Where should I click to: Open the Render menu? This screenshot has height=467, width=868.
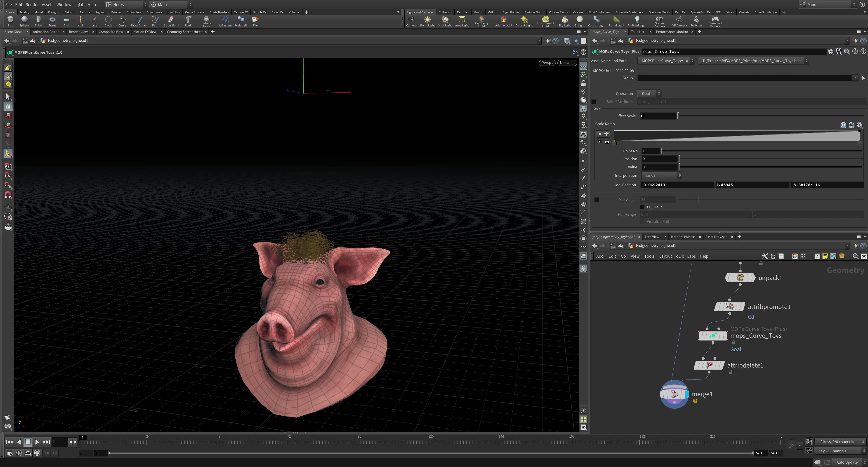(32, 4)
